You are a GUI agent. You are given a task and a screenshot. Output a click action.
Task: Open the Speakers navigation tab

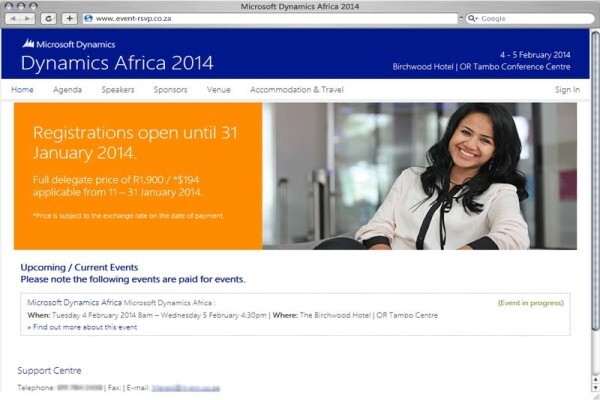[118, 90]
